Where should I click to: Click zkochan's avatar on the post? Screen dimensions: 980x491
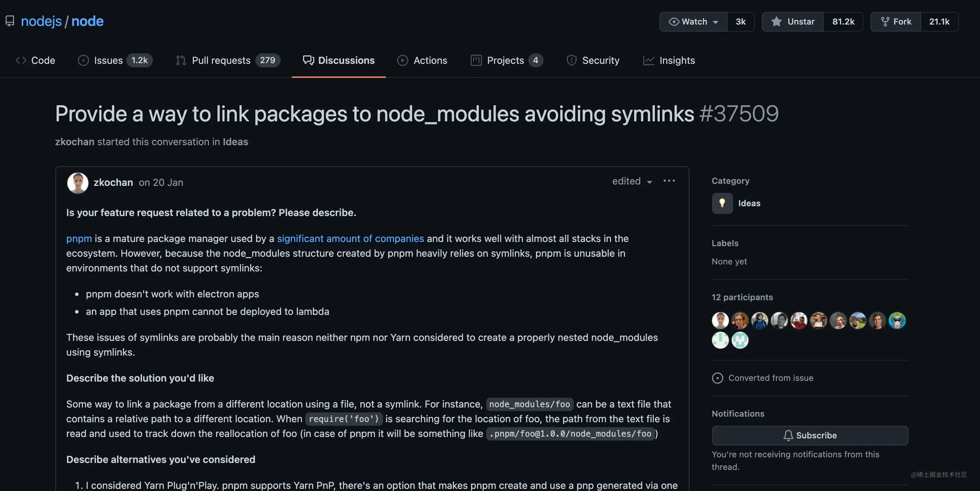pos(78,183)
